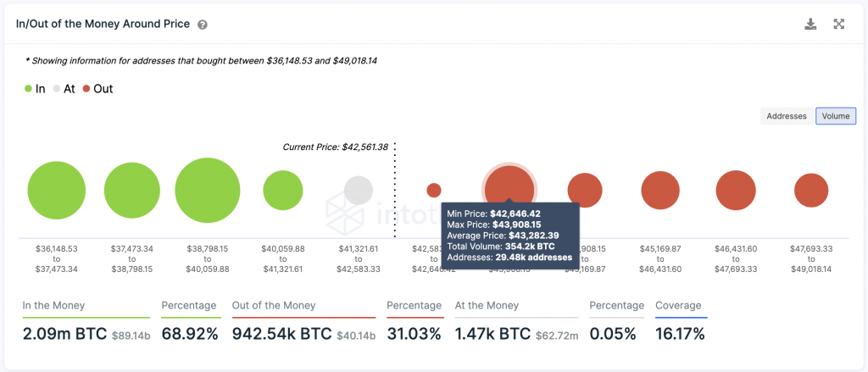Toggle the gray At legend item
Screen dimensions: 868x372
64,88
